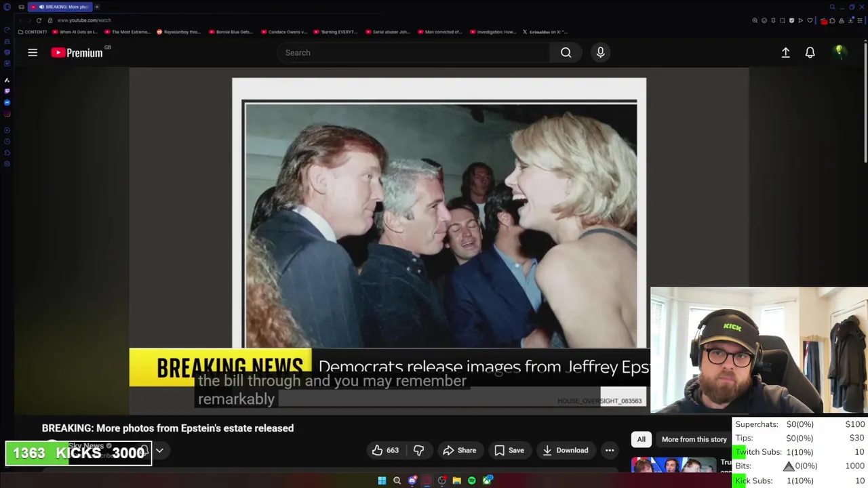868x488 pixels.
Task: Open the YouTube hamburger guide menu
Action: (33, 52)
